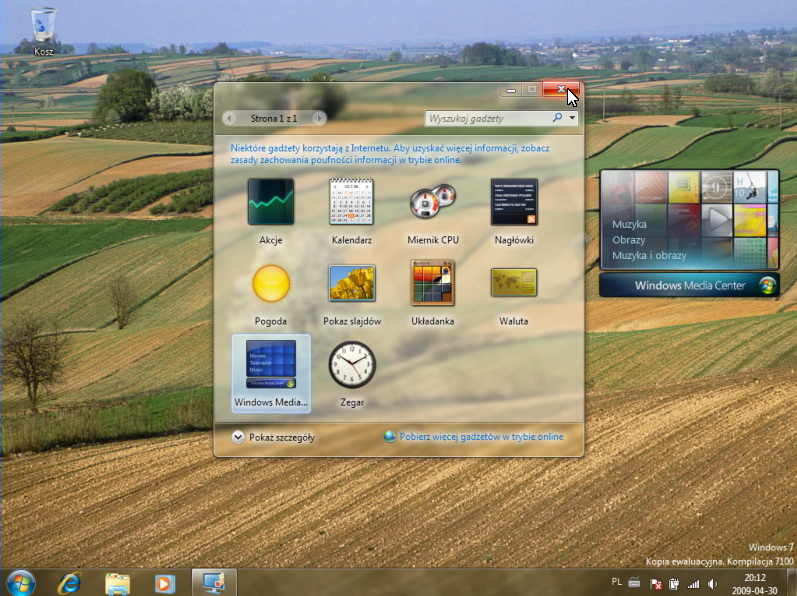Open the volume speaker tray icon
Image resolution: width=797 pixels, height=596 pixels.
pyautogui.click(x=713, y=584)
